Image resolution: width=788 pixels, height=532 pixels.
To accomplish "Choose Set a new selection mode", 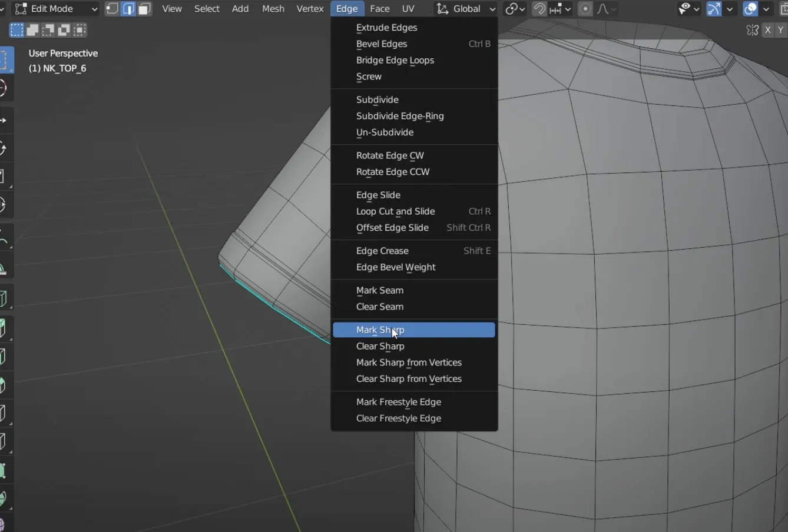I will click(x=16, y=30).
